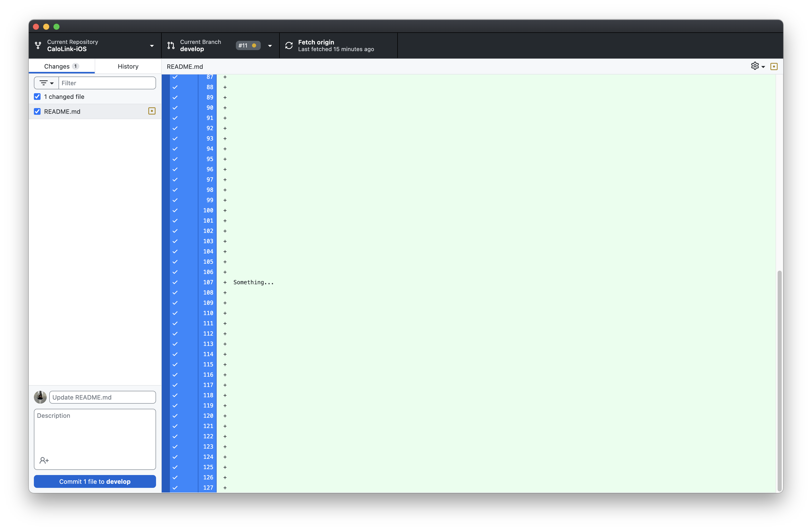Click the pull request branch icon
This screenshot has width=812, height=531.
171,45
